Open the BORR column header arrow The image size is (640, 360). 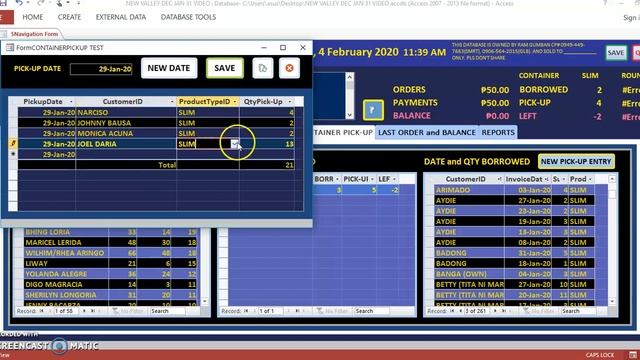pyautogui.click(x=337, y=179)
